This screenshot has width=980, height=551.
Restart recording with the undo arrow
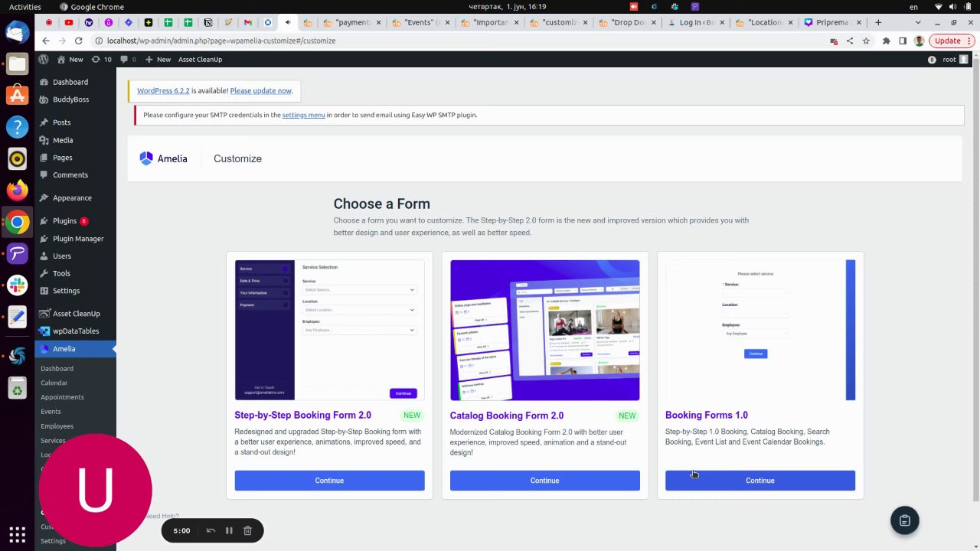click(x=211, y=530)
